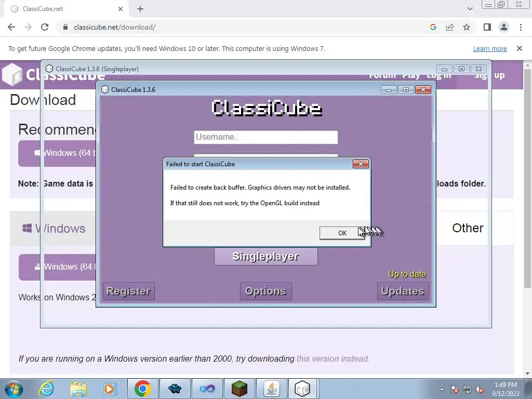
Task: Toggle Chrome side panel icon
Action: pos(487,27)
